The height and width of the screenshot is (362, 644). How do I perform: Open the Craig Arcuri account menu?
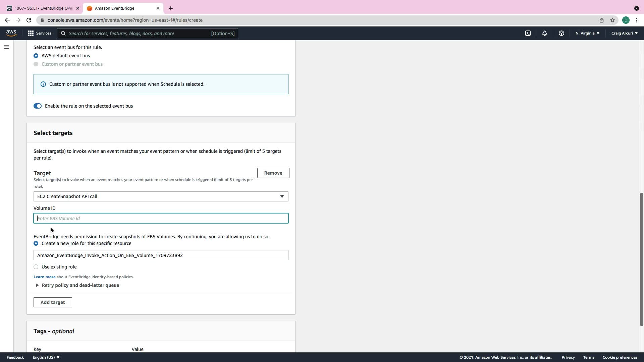(x=624, y=33)
